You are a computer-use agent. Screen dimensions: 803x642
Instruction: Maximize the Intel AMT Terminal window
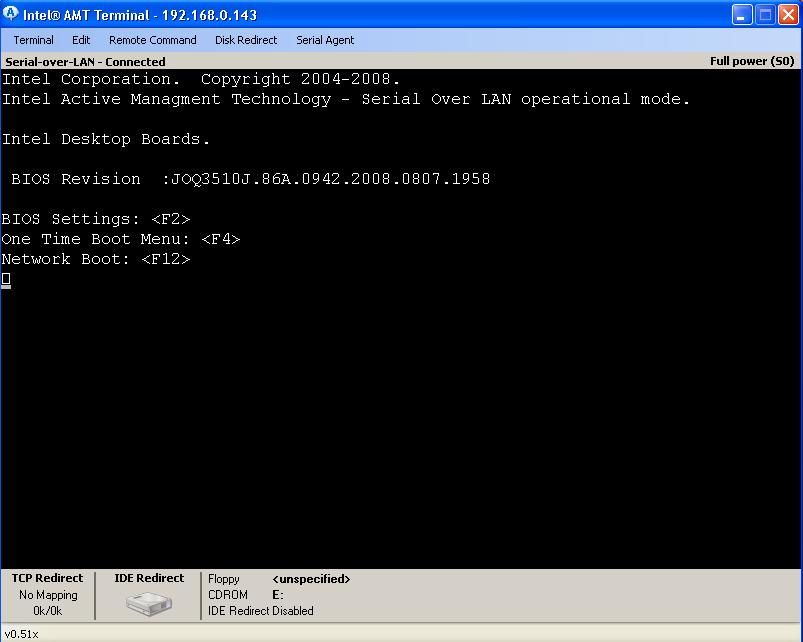tap(765, 15)
